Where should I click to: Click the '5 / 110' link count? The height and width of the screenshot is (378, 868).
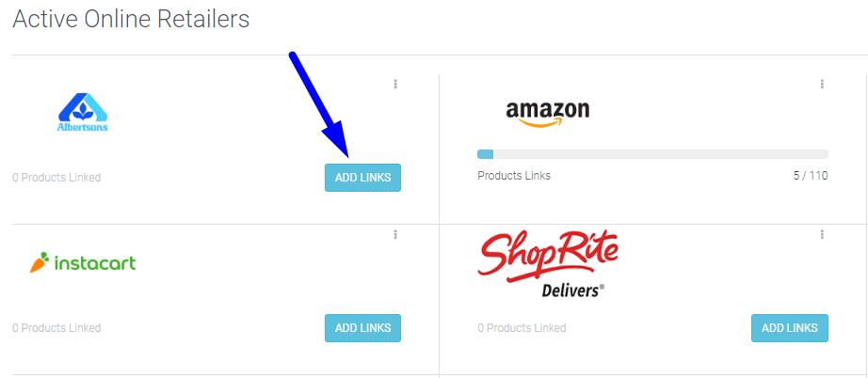(811, 176)
